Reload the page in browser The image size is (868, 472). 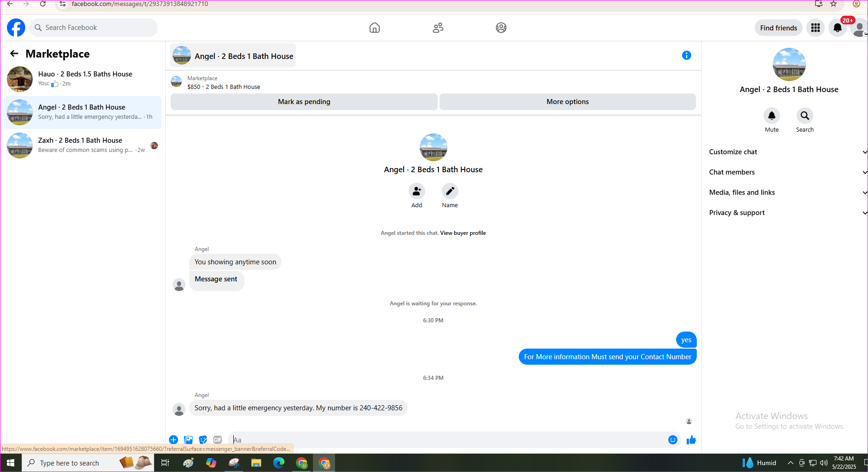pos(43,4)
